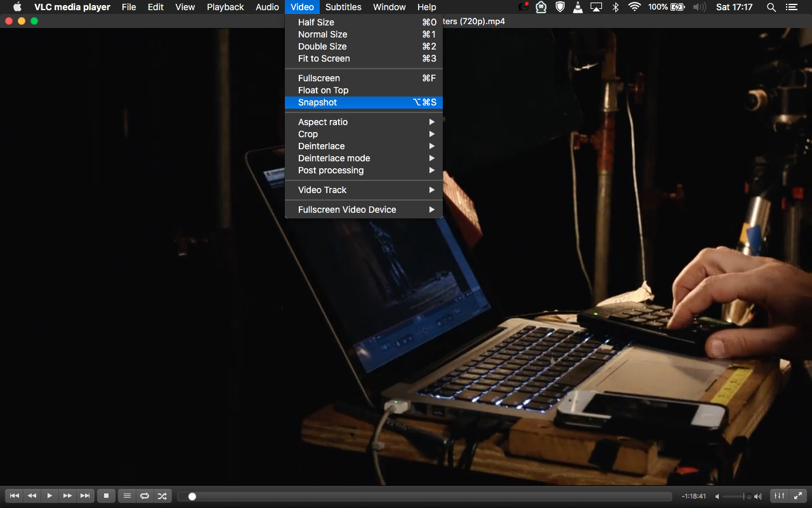Open the Subtitles menu
This screenshot has height=508, width=812.
click(x=343, y=7)
